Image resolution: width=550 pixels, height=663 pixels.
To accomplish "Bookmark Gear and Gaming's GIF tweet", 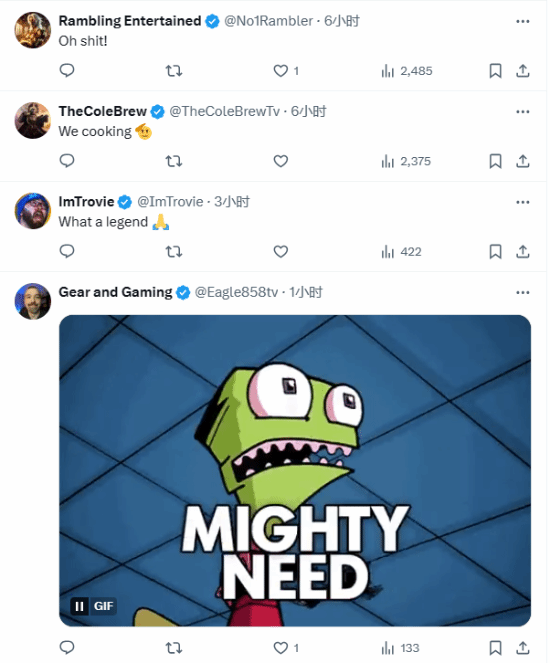I will tap(495, 647).
